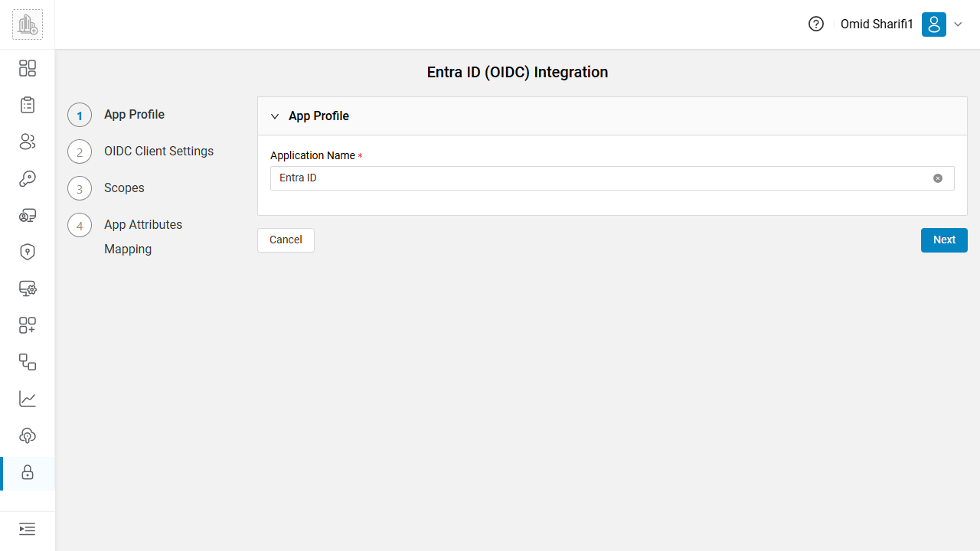The height and width of the screenshot is (551, 980).
Task: Open the cloud keyhole icon in sidebar
Action: click(28, 435)
